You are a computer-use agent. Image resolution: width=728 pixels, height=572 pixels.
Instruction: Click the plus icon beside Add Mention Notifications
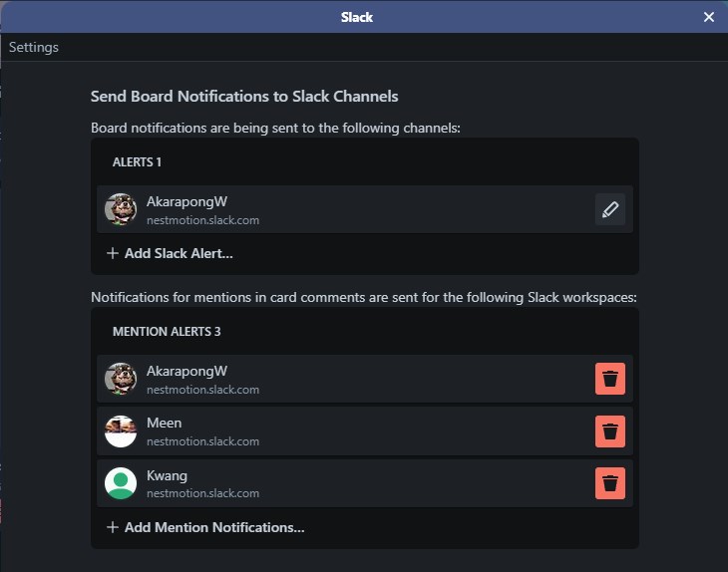113,527
